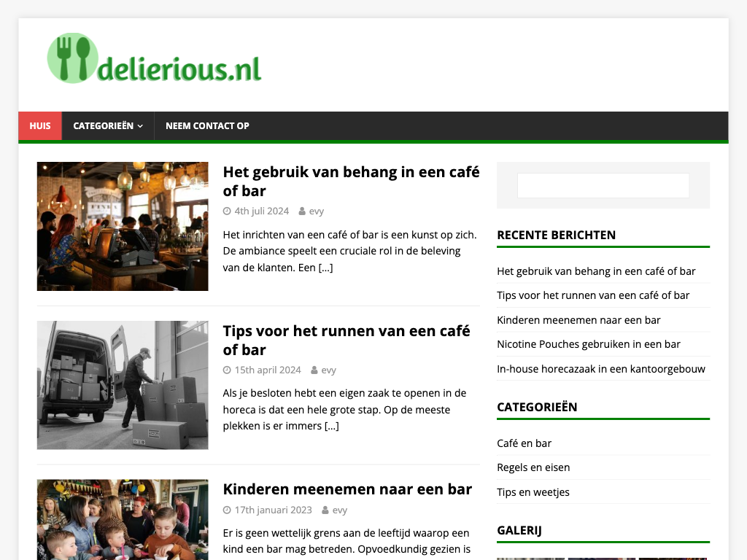Click the clock icon beside 15th april 2024
This screenshot has height=560, width=747.
coord(227,370)
